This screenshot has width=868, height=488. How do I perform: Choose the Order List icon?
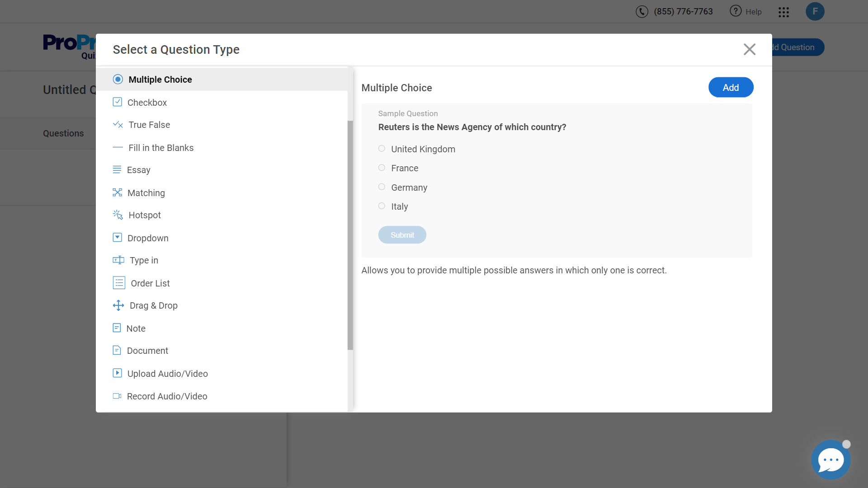[118, 283]
